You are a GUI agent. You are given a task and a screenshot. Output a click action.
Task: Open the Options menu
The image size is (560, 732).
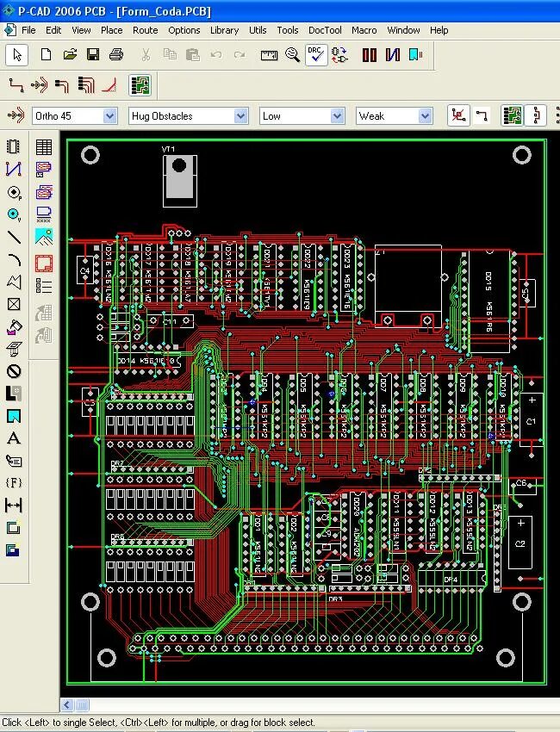[x=184, y=30]
